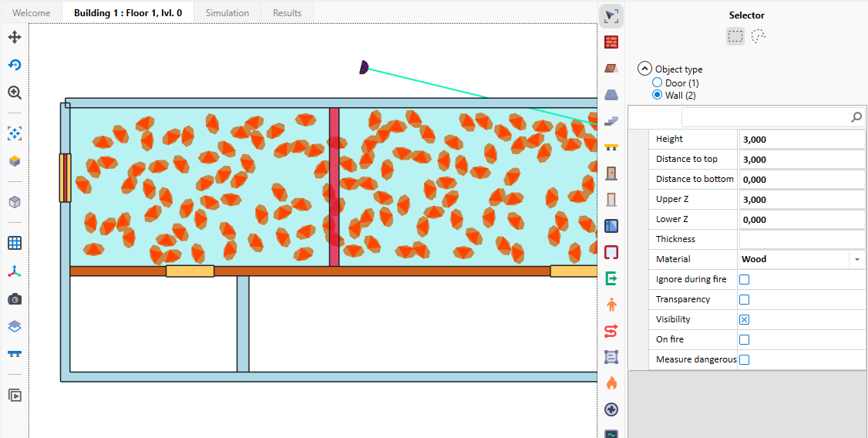Choose the lasso selection mode
The width and height of the screenshot is (868, 438).
759,36
